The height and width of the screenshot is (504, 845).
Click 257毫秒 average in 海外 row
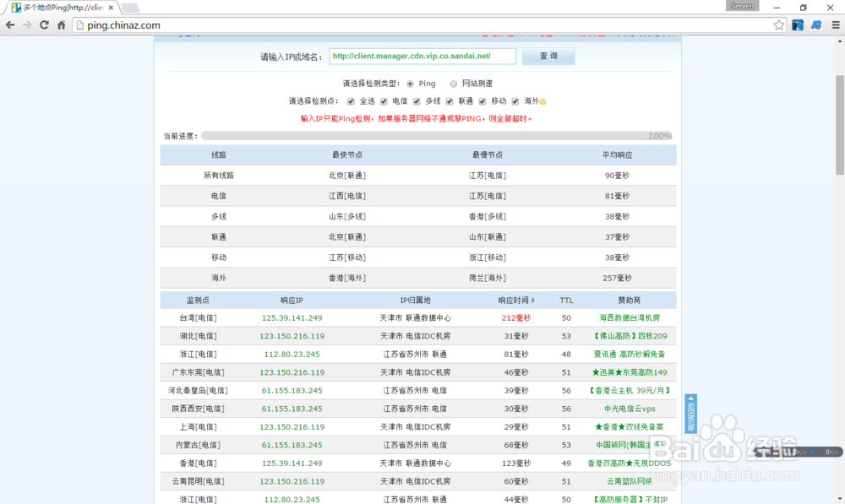[x=617, y=278]
